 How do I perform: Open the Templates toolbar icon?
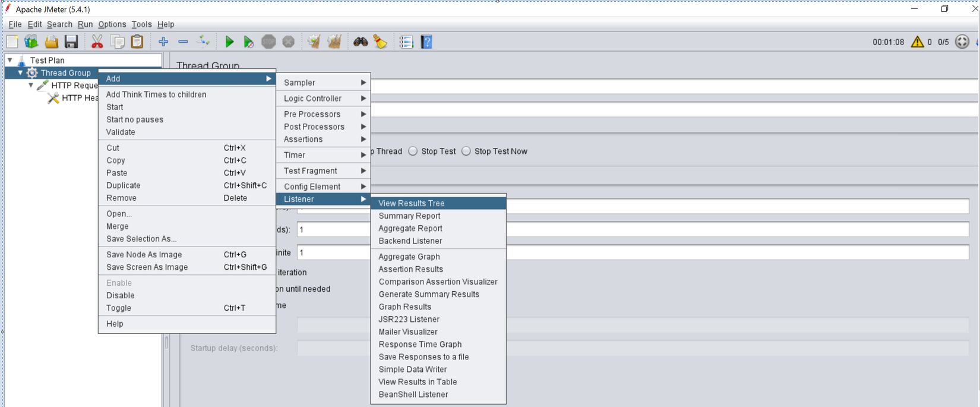point(31,42)
